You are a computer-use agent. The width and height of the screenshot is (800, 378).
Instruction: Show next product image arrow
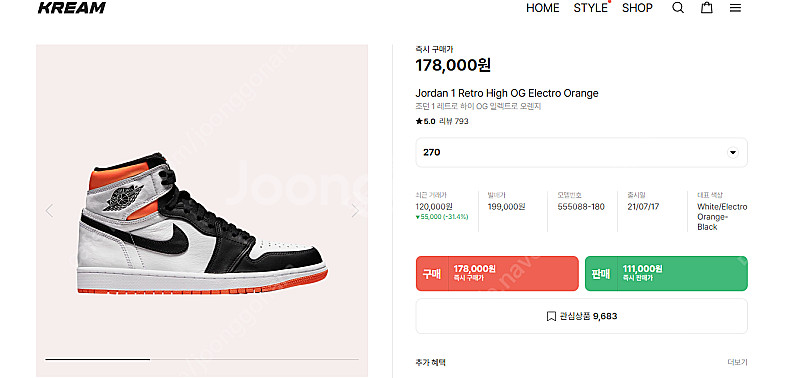point(355,211)
